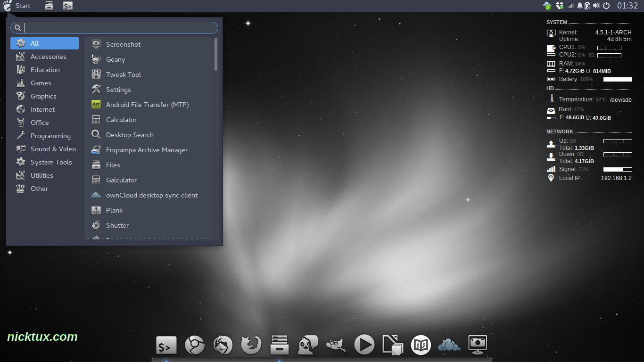The height and width of the screenshot is (362, 644).
Task: Click the power button in the top panel
Action: 606,6
